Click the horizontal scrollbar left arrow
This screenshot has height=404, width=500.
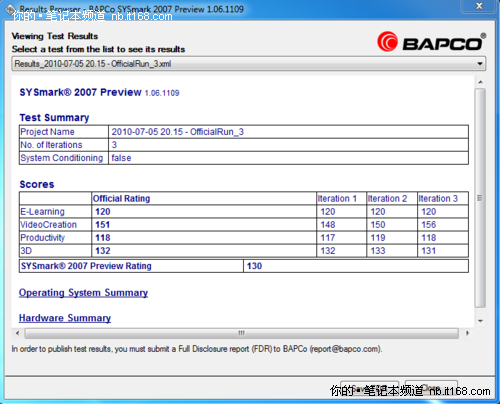coord(17,333)
